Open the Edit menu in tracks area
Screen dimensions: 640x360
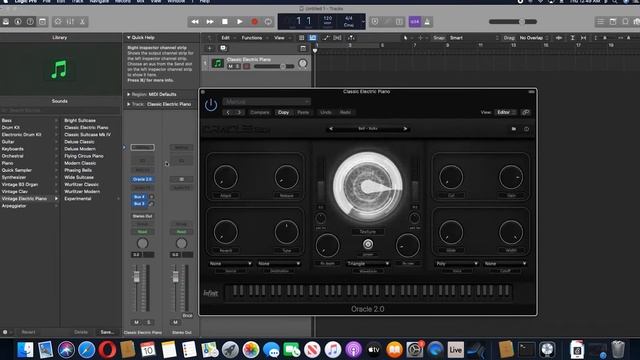225,38
